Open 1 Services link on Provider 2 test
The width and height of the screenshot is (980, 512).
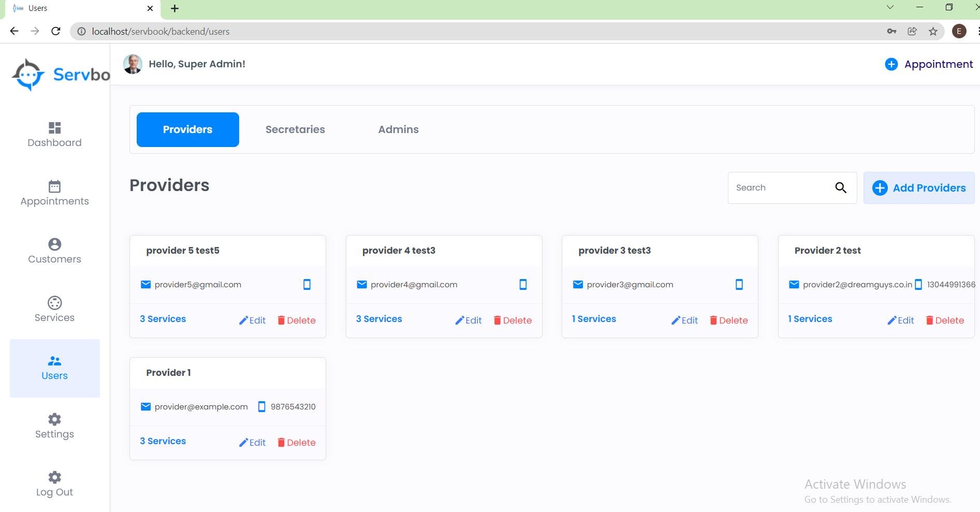point(810,319)
